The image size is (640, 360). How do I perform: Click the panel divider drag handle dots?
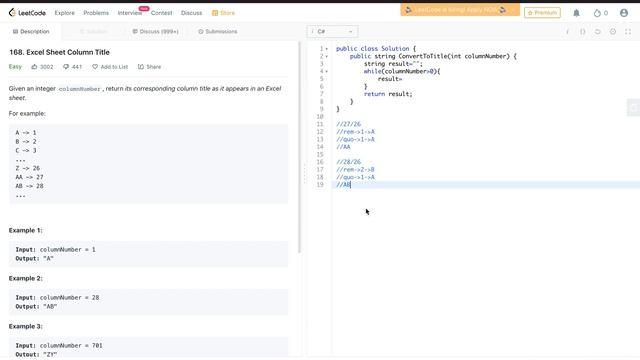pos(304,174)
